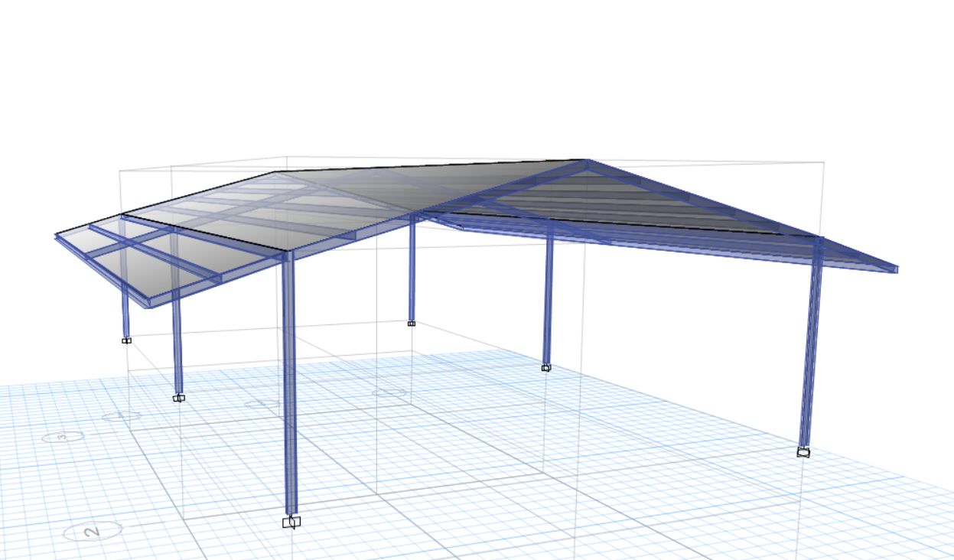Select the support under the second-from-left column
Screen dimensions: 954x560
coord(178,398)
